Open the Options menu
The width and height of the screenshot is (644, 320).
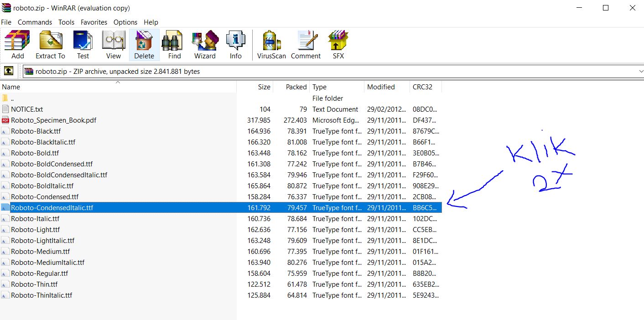(125, 22)
